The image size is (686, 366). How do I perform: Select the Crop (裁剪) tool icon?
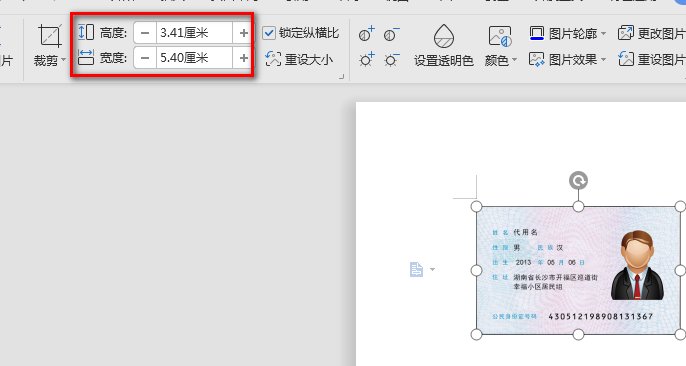[49, 36]
